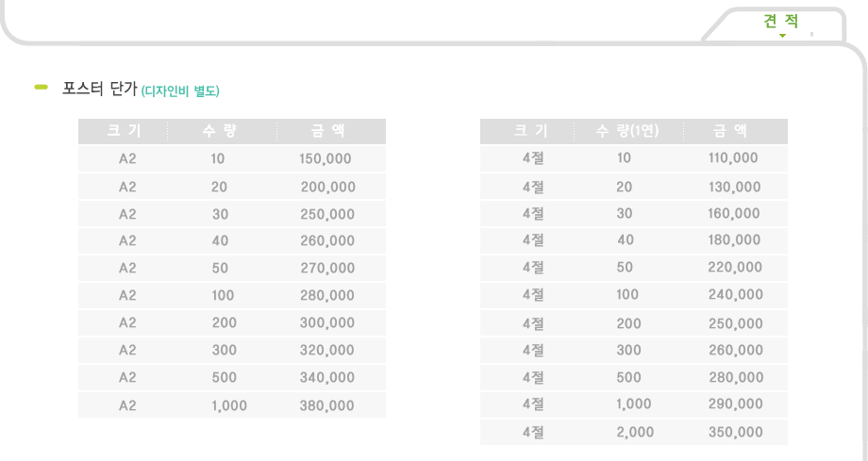
Task: Click the A2 price 320,000
Action: (327, 351)
